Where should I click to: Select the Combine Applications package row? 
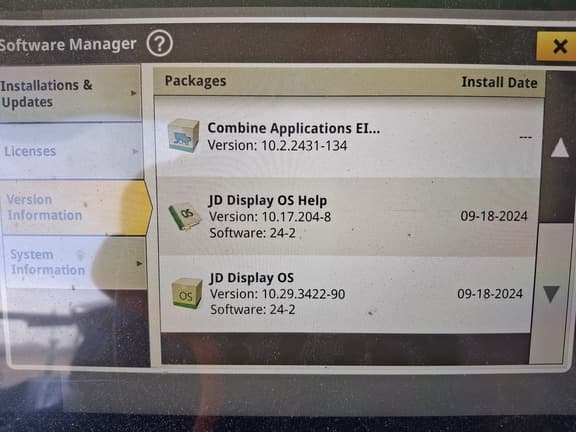coord(348,137)
